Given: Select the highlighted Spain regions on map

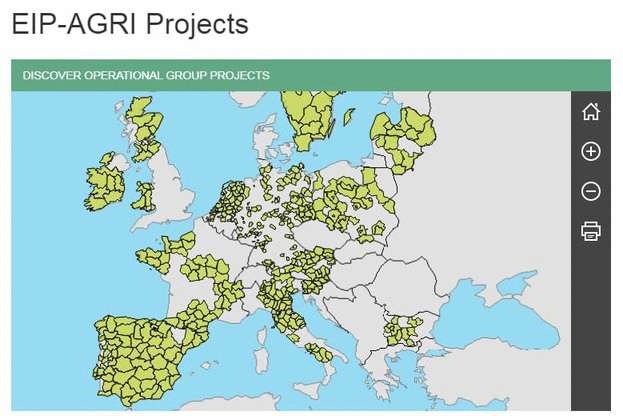Looking at the screenshot, I should [x=141, y=358].
